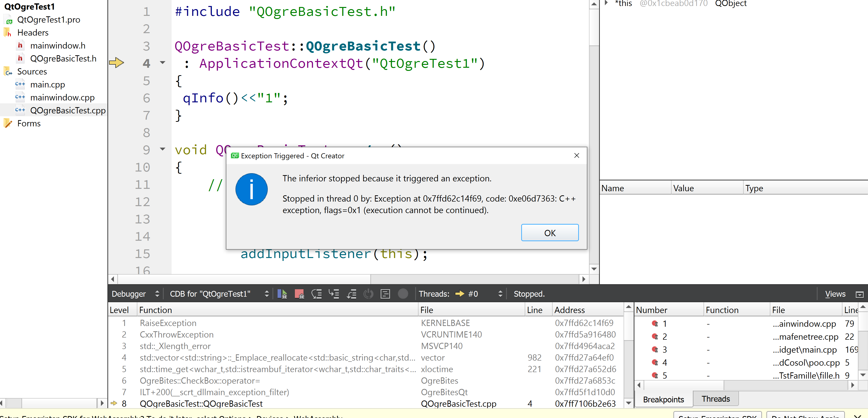Viewport: 868px width, 418px height.
Task: Select QOgreBasicTest.cpp in project tree
Action: pyautogui.click(x=68, y=111)
